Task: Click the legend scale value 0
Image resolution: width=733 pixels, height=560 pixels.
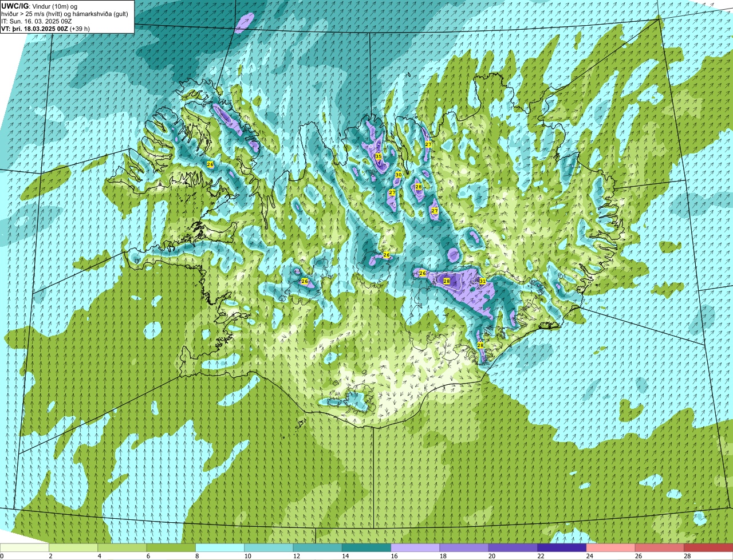Action: 2,556
